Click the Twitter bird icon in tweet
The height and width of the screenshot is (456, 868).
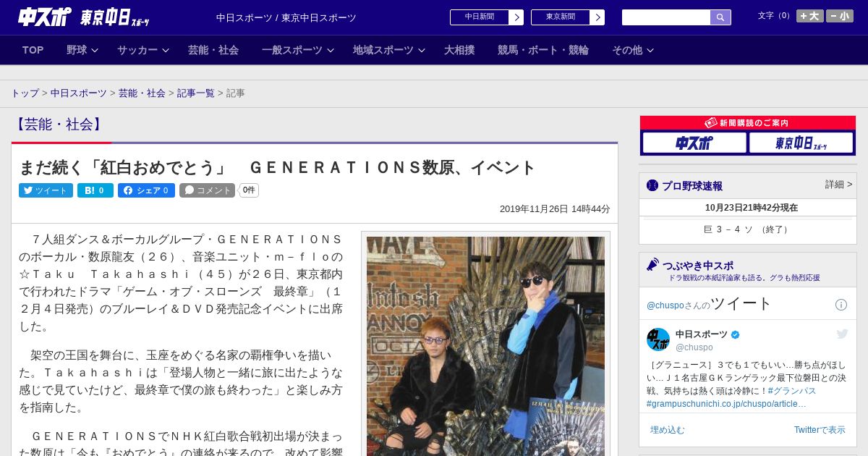[842, 334]
